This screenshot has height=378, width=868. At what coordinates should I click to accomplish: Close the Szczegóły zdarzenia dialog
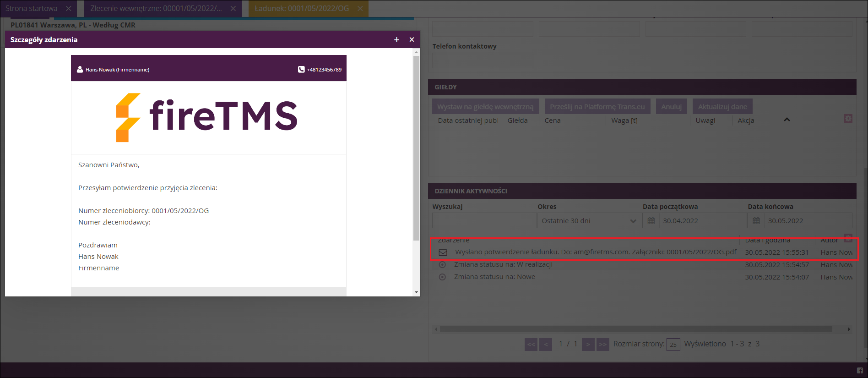[412, 40]
